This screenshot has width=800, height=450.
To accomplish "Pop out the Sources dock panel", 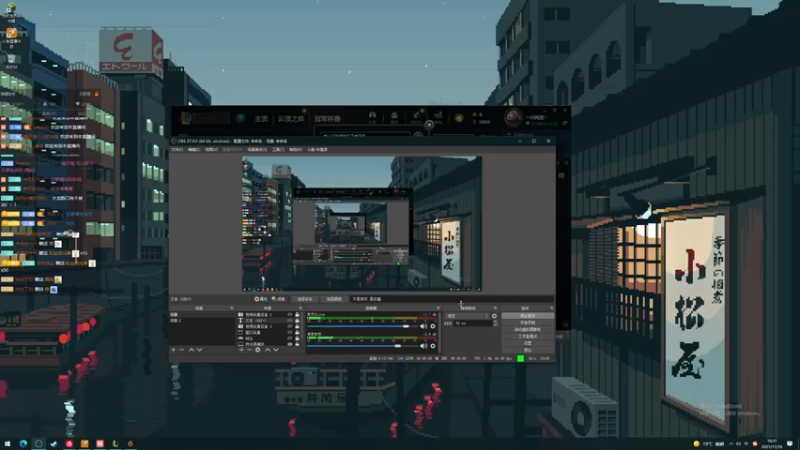I will click(x=301, y=308).
